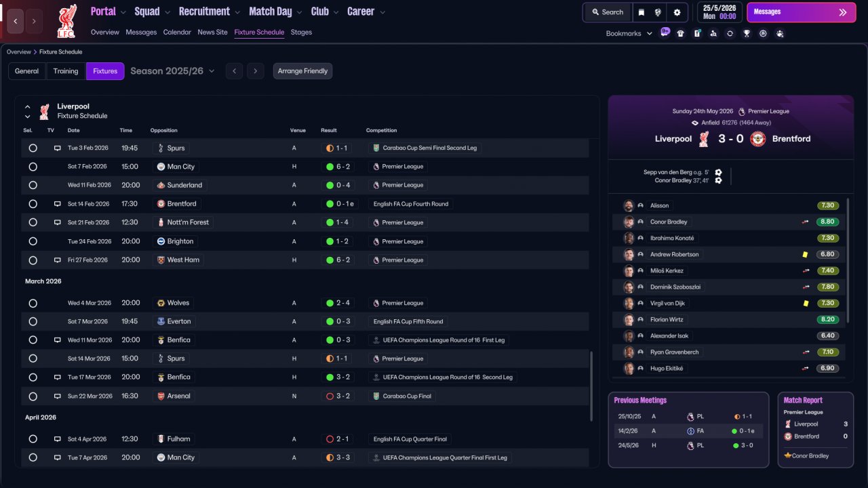Click Man City badge in 7 Feb fixture
Image resolution: width=868 pixels, height=488 pixels.
click(161, 167)
